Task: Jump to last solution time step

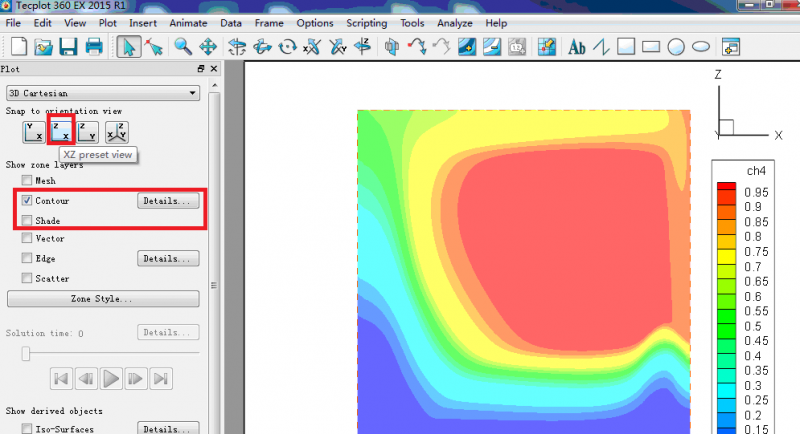Action: point(161,379)
